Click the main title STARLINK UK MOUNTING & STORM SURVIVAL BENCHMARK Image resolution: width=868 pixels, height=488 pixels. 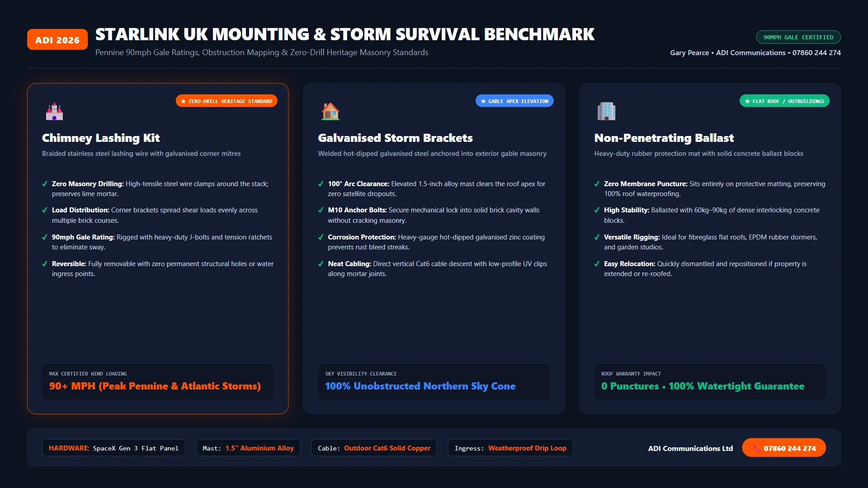coord(345,34)
